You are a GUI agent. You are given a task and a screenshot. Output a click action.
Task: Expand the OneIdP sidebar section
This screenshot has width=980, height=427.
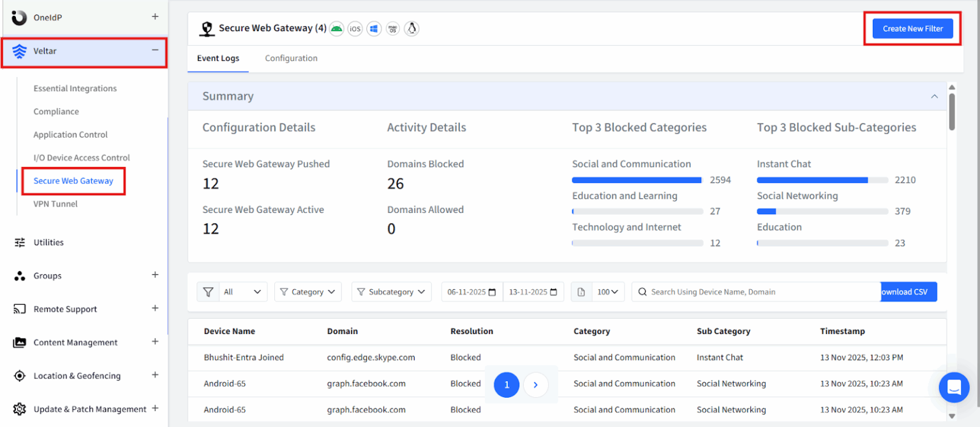point(154,17)
